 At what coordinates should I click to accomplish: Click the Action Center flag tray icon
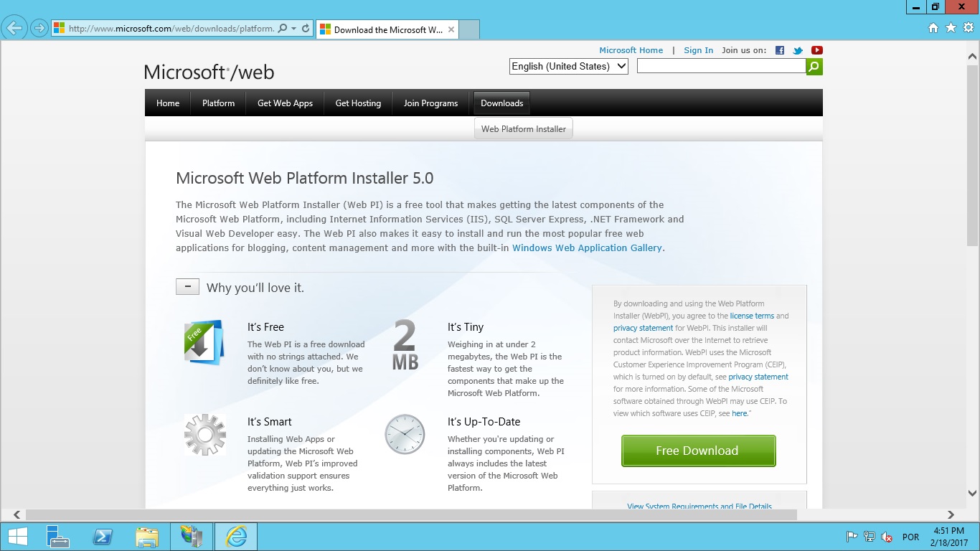(852, 537)
